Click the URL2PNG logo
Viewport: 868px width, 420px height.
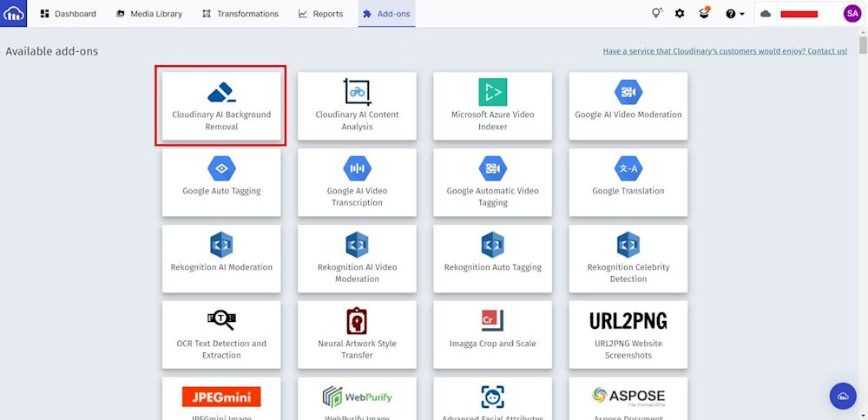tap(628, 321)
